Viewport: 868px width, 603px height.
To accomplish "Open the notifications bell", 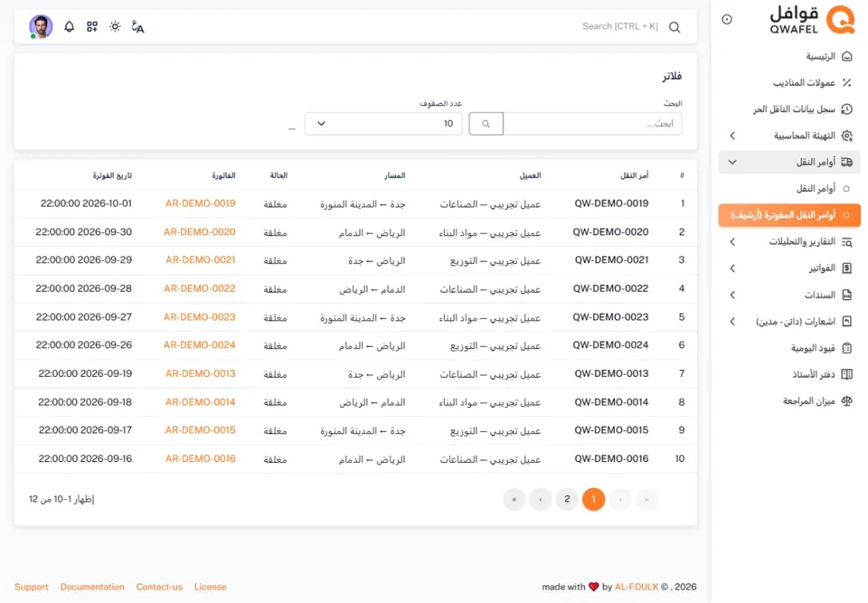I will (x=70, y=26).
